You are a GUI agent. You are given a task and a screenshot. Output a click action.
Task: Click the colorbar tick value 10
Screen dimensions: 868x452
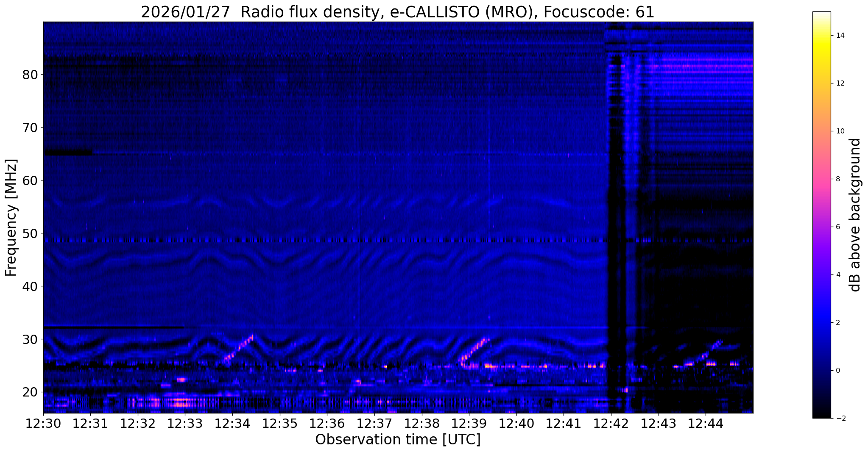(840, 131)
